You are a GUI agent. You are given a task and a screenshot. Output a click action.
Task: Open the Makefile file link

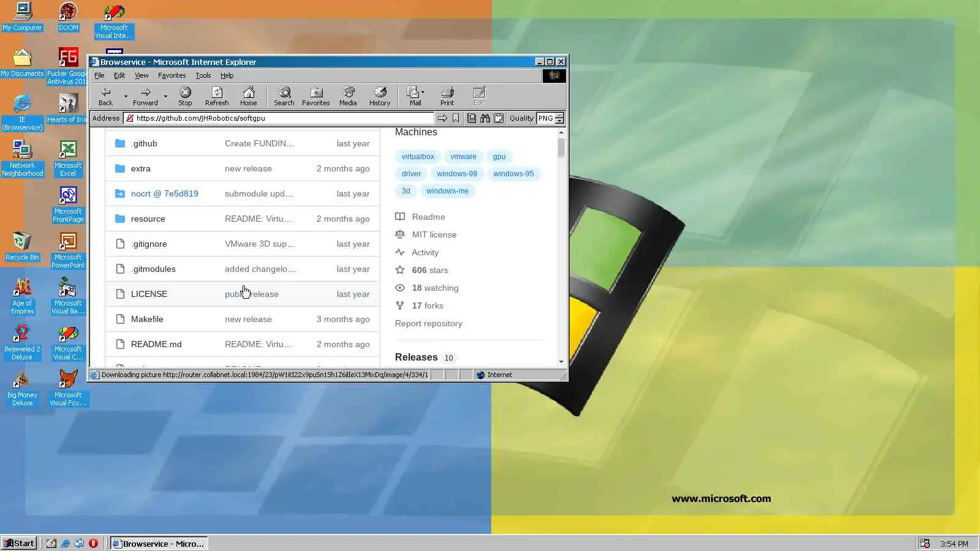click(147, 319)
